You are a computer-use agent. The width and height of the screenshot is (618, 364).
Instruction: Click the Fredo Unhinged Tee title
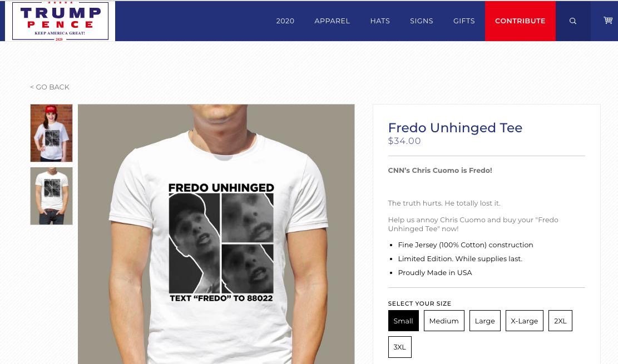[x=455, y=128]
